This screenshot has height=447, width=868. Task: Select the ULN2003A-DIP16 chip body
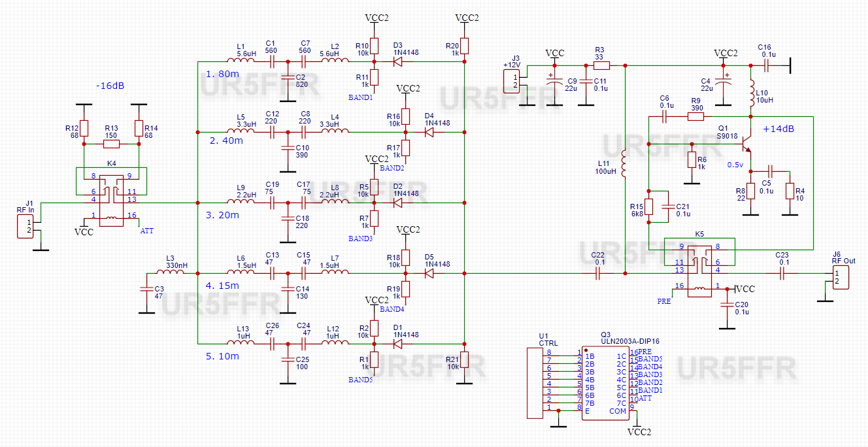click(x=605, y=382)
